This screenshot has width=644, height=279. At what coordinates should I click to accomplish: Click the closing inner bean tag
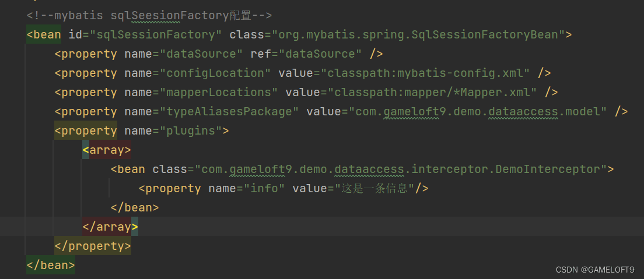coord(135,207)
